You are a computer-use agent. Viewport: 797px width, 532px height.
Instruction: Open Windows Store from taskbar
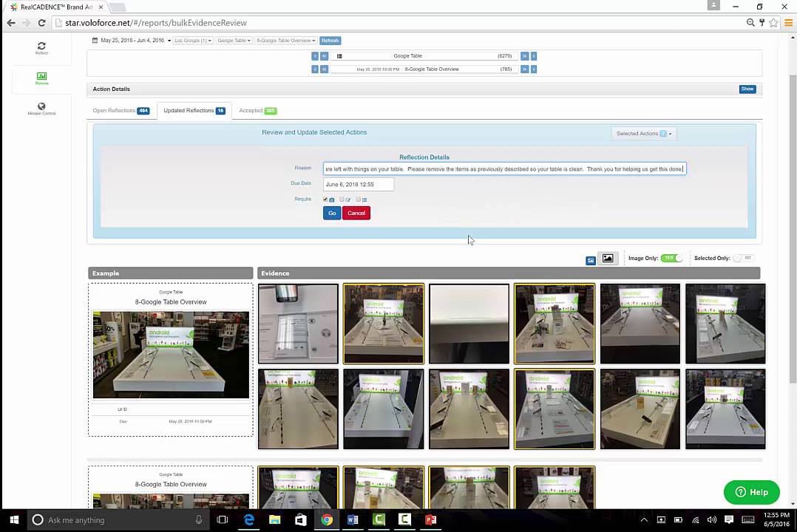pos(300,519)
